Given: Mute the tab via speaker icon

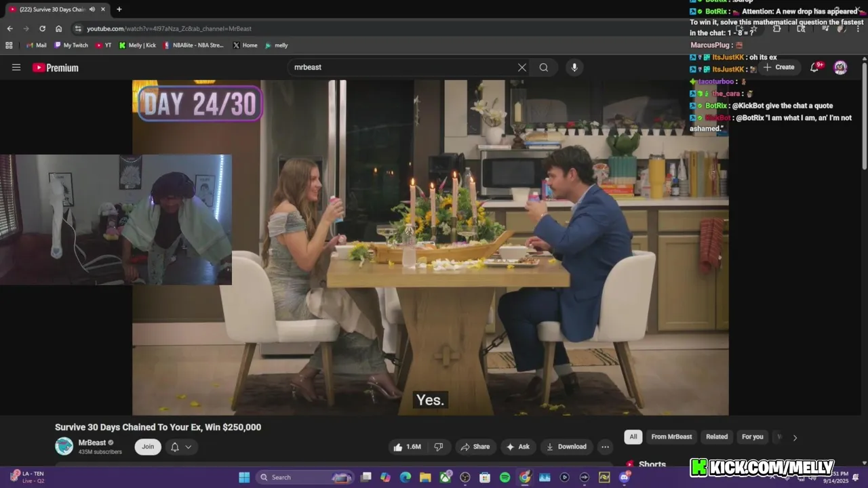Looking at the screenshot, I should point(92,9).
